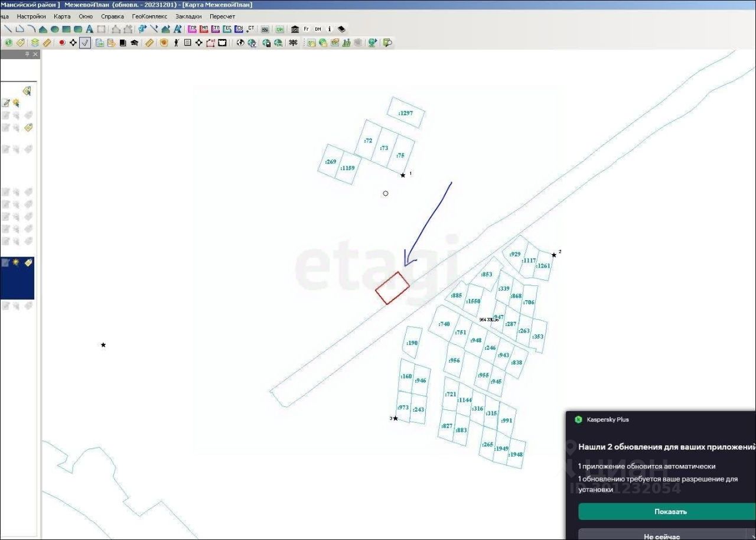The width and height of the screenshot is (756, 540).
Task: Open the Настройки menu
Action: click(x=31, y=17)
